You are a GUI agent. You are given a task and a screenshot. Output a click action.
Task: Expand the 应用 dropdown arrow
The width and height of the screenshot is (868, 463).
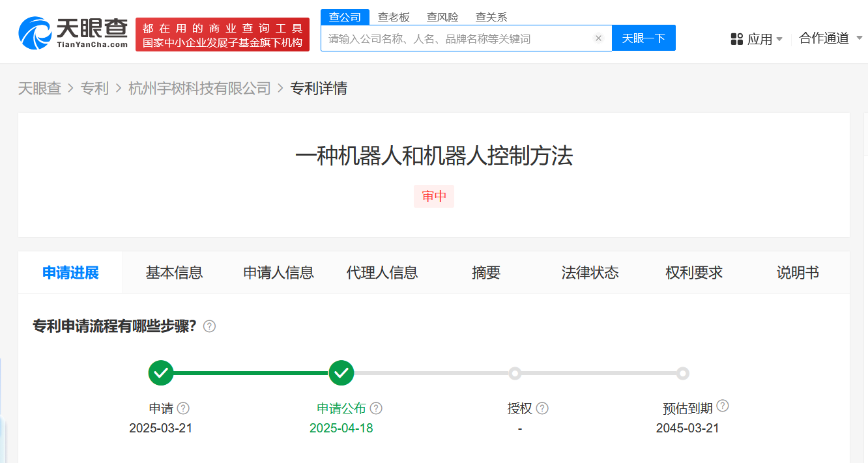pos(779,39)
